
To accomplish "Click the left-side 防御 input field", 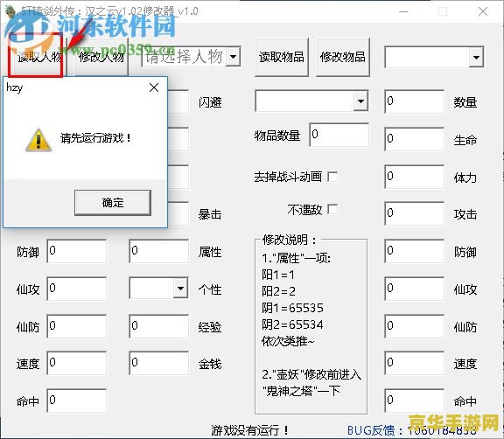I will [x=76, y=251].
